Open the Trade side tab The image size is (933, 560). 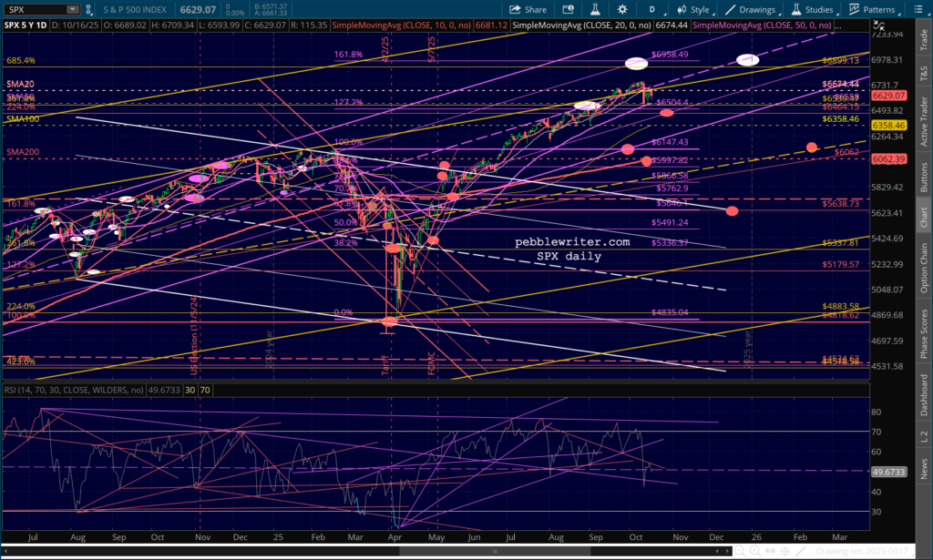pos(924,39)
